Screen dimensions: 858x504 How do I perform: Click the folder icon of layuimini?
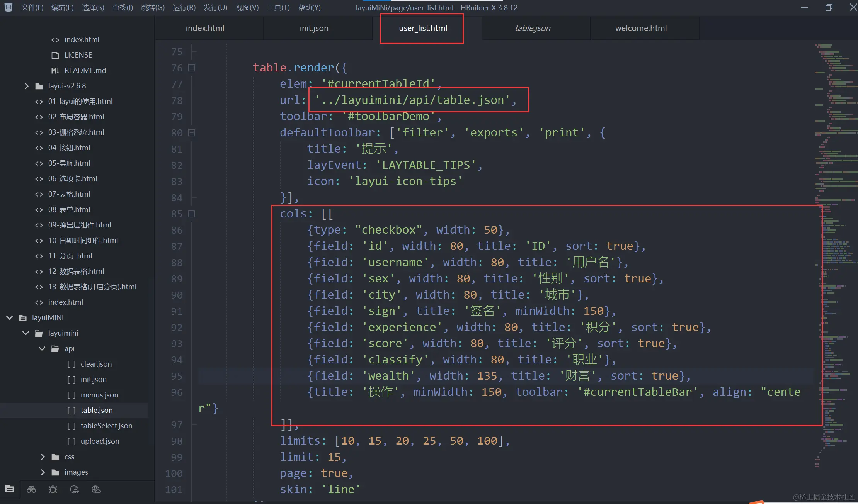coord(39,333)
